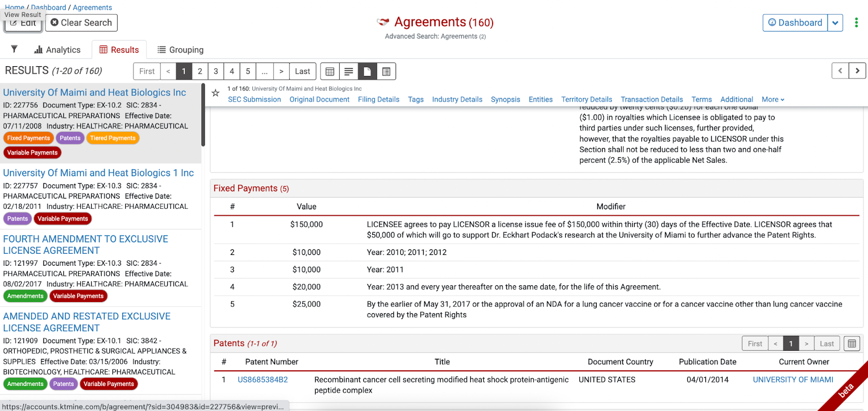Open the filter funnel tab
This screenshot has width=868, height=411.
14,49
